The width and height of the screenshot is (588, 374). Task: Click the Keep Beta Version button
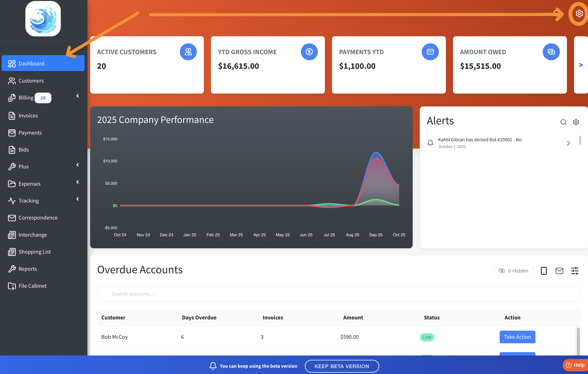pos(342,366)
